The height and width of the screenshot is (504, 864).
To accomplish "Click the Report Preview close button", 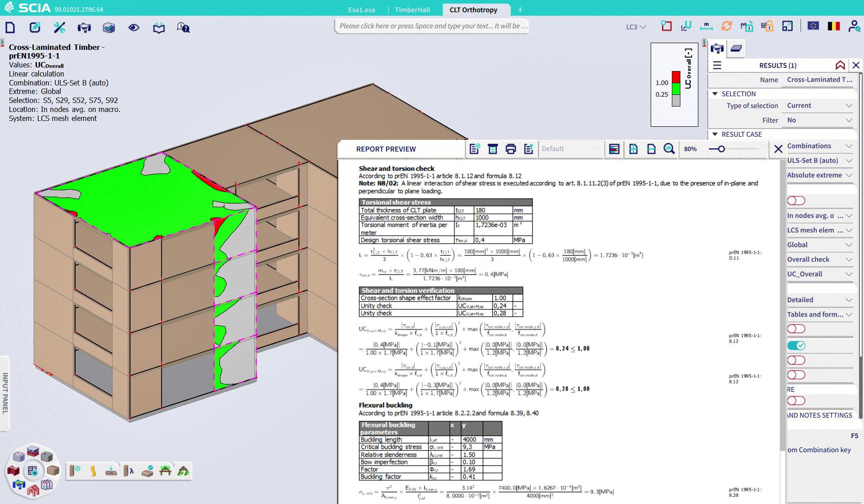I will pyautogui.click(x=777, y=148).
